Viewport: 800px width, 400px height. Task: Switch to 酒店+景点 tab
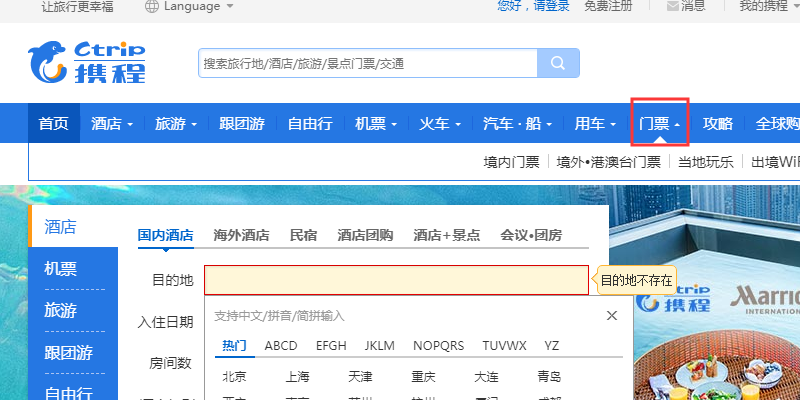[x=447, y=235]
